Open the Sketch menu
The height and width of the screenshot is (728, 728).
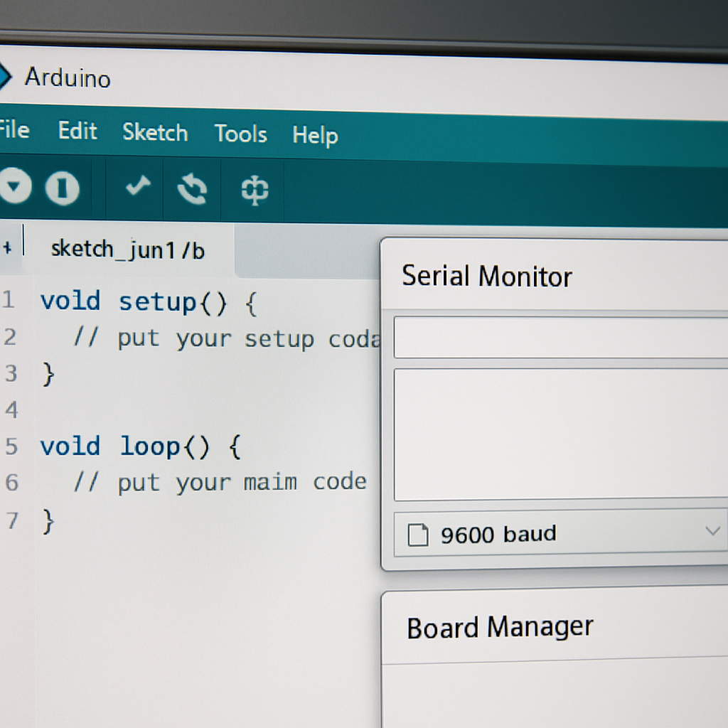(154, 133)
